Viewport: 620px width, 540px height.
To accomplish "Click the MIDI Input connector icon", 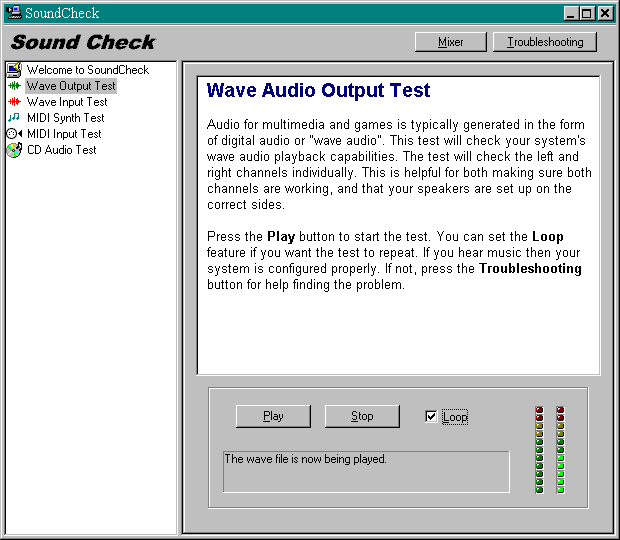I will pyautogui.click(x=14, y=134).
